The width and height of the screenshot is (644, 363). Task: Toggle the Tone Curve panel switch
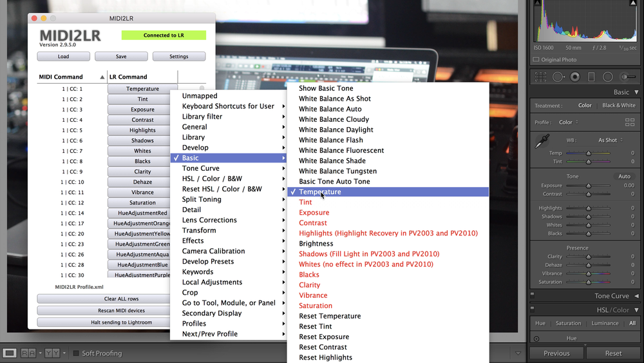point(533,295)
